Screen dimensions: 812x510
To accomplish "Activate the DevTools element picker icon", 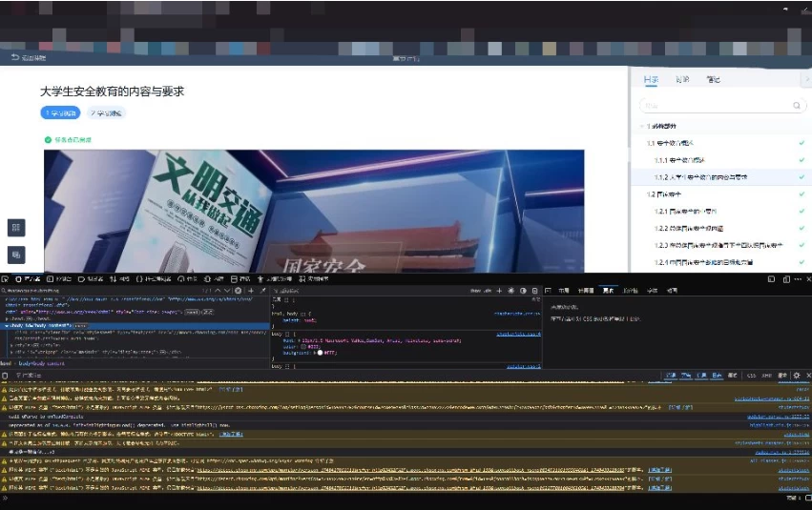I will (5, 278).
